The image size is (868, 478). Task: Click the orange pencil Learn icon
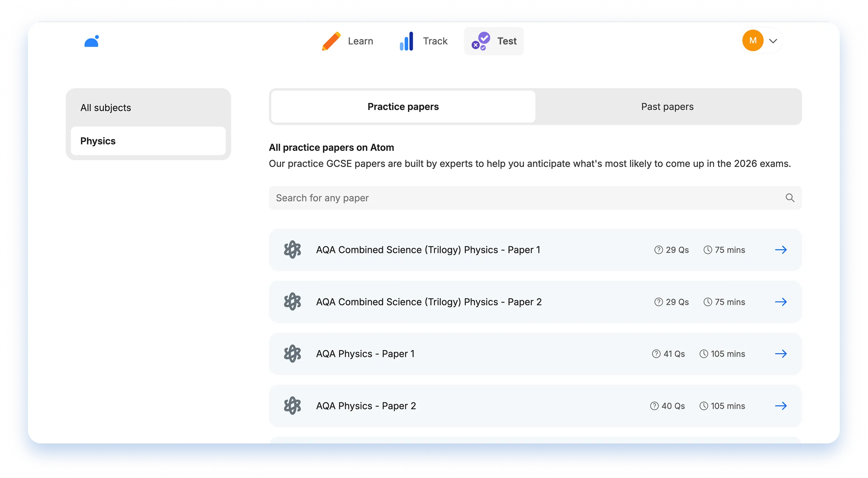tap(331, 41)
